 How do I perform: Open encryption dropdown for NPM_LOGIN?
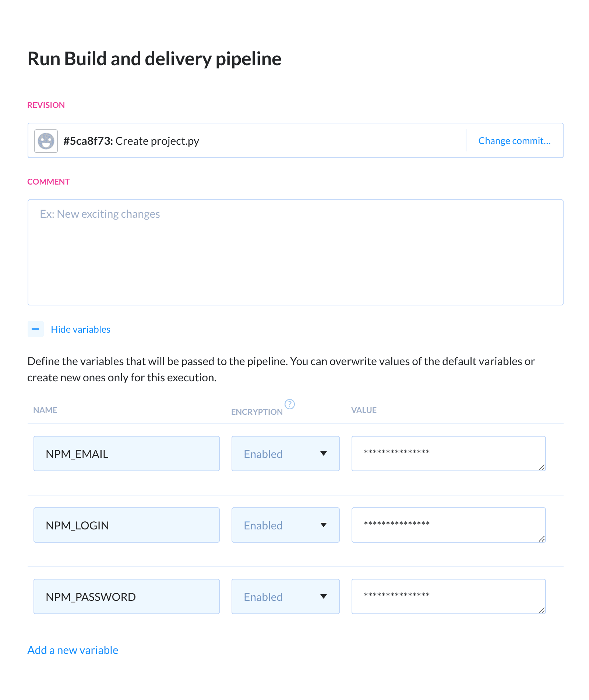click(285, 525)
